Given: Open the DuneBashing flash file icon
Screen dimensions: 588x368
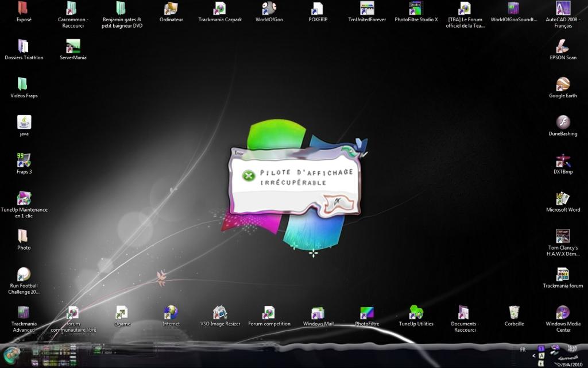Looking at the screenshot, I should (563, 123).
